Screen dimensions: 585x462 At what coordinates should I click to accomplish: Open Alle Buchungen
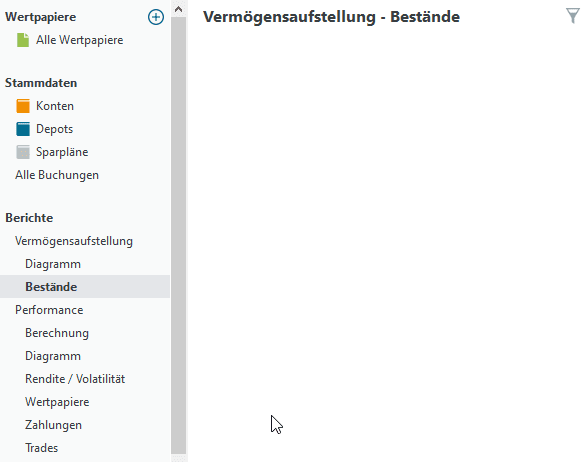(57, 175)
